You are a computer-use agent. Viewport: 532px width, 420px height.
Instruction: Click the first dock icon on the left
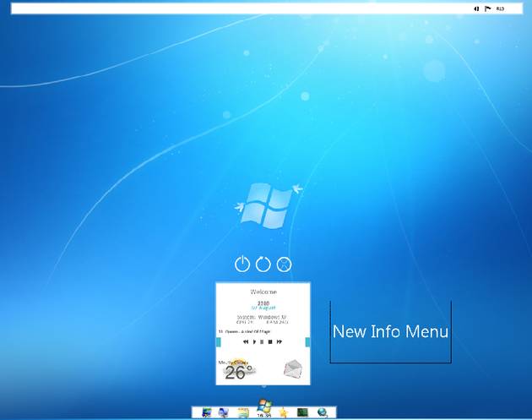click(206, 412)
